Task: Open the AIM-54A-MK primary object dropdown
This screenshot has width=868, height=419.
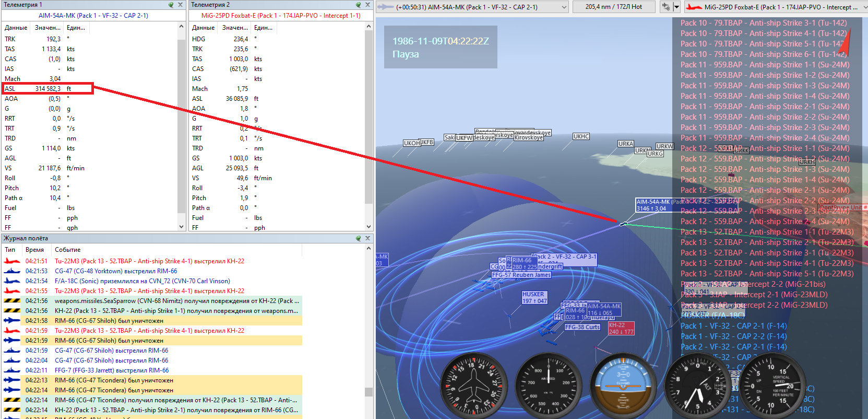Action: tap(564, 7)
